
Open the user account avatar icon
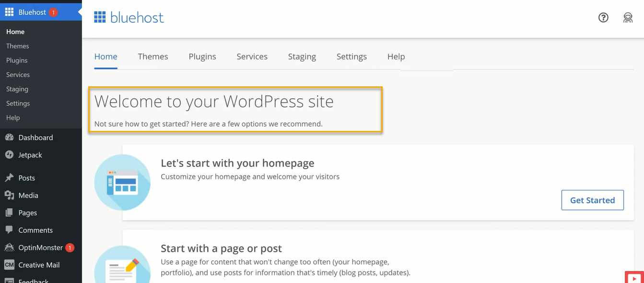pyautogui.click(x=628, y=18)
